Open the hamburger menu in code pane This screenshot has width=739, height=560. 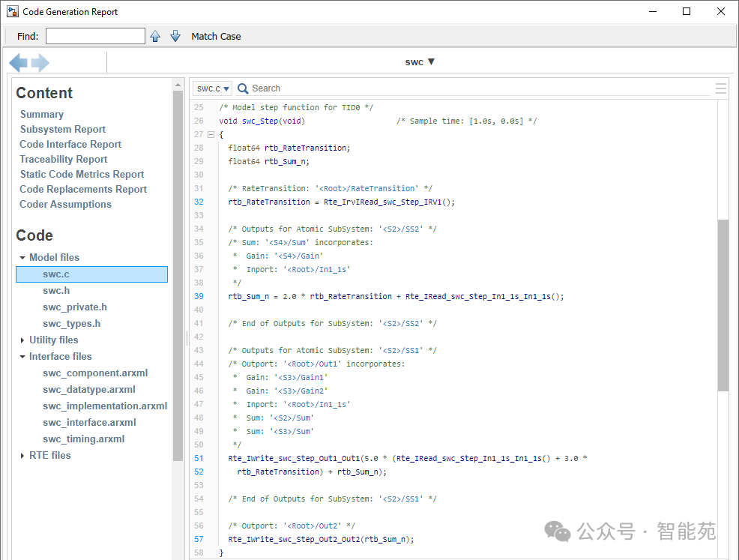(720, 88)
